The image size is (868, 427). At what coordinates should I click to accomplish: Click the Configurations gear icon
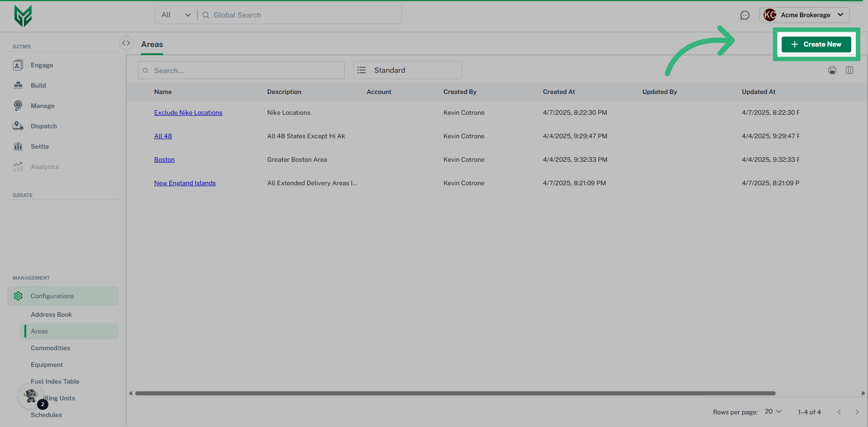click(18, 296)
